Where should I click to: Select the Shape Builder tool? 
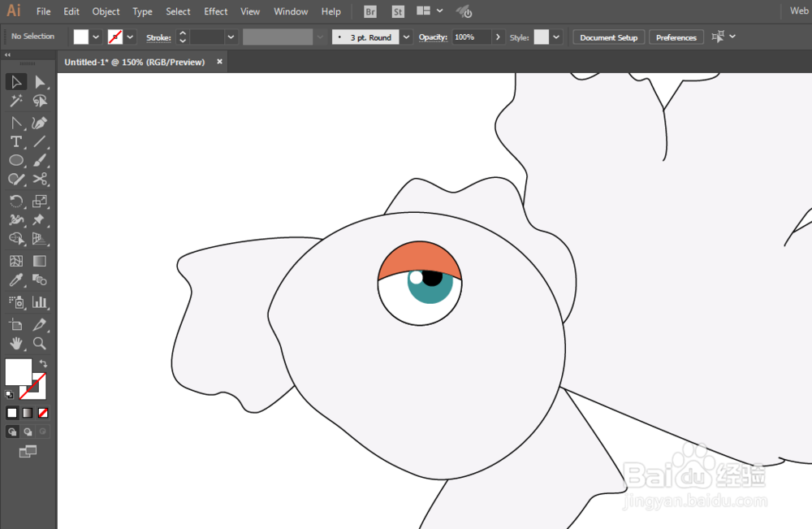tap(16, 238)
